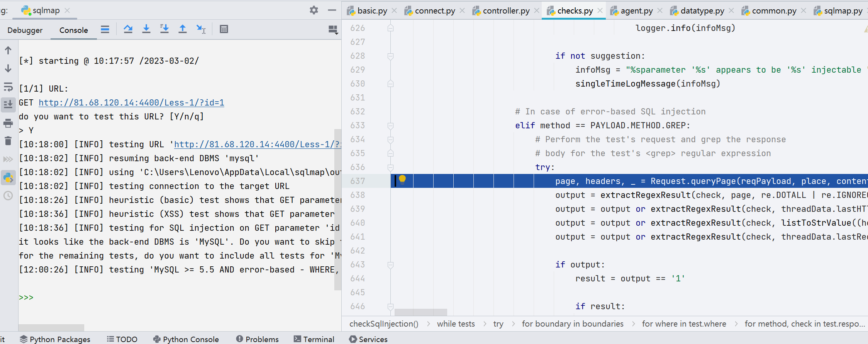Open the Python Console tool window
The width and height of the screenshot is (868, 344).
186,339
